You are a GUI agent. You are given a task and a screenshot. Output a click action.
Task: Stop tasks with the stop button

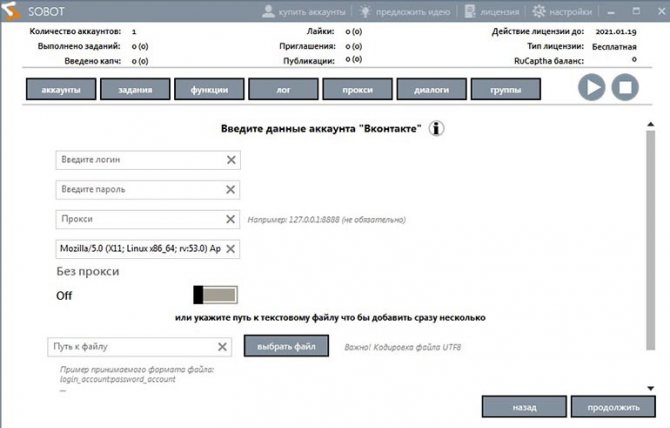click(x=625, y=87)
